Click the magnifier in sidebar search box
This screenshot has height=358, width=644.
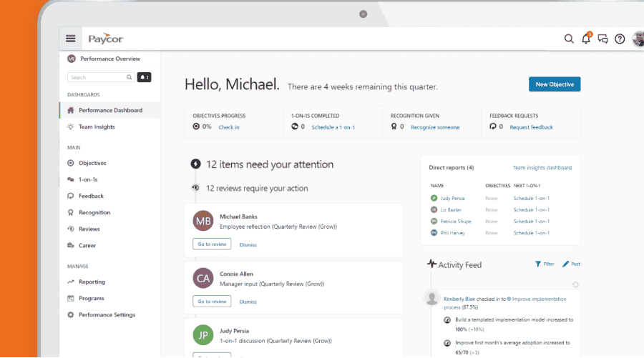point(129,77)
